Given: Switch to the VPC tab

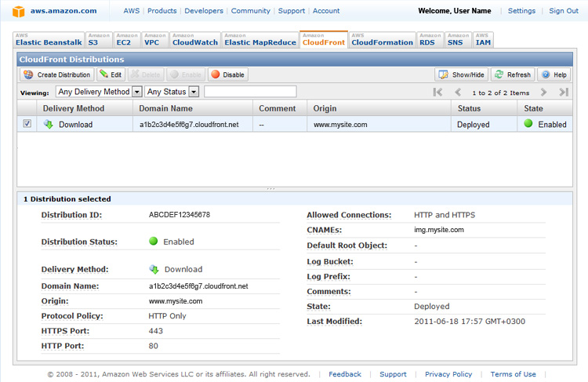Looking at the screenshot, I should tap(155, 39).
